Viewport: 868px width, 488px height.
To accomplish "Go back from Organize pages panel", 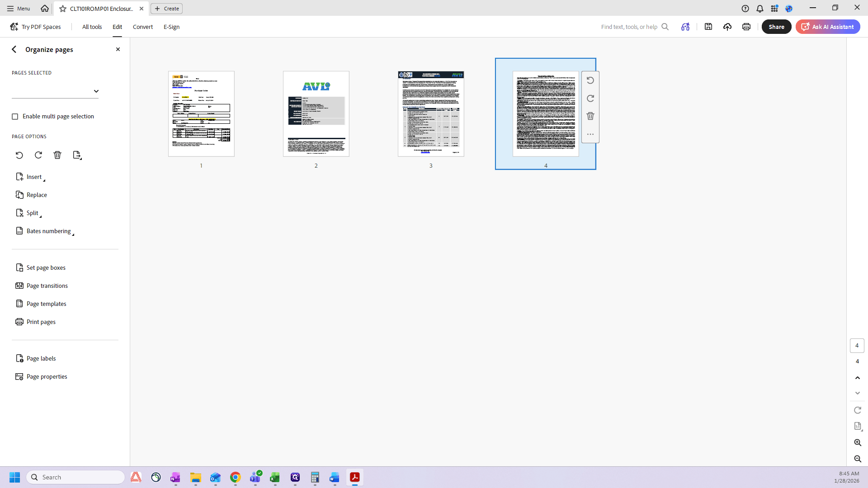I will click(x=14, y=49).
